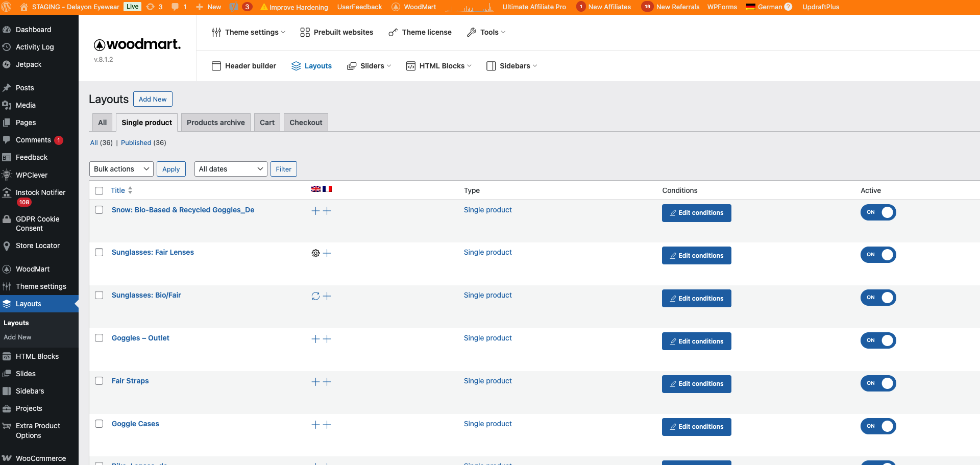Open New Referrals in admin bar

(670, 7)
